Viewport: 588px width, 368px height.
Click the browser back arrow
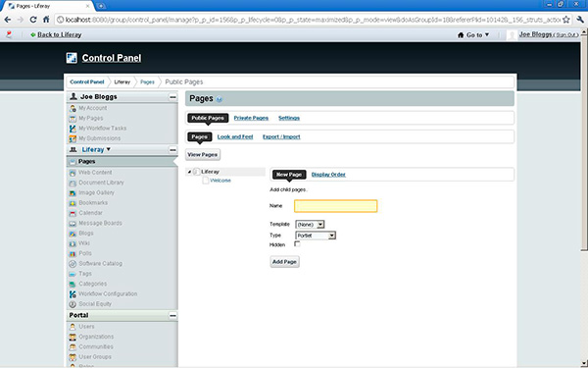[x=8, y=20]
